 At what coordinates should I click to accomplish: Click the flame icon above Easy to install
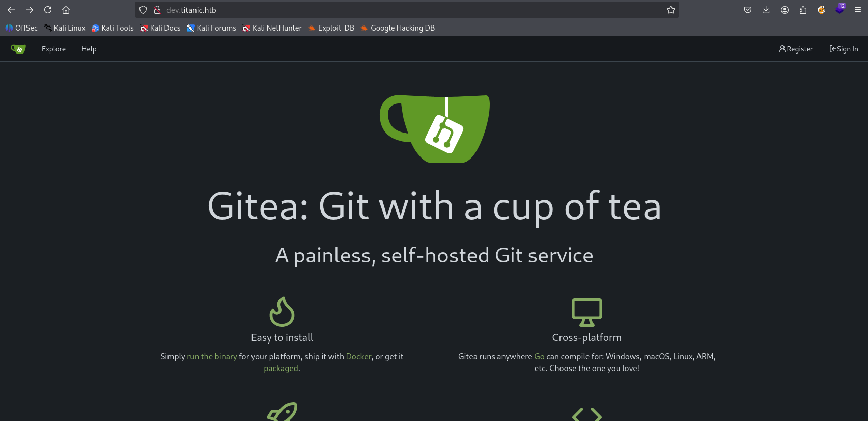[x=282, y=311]
